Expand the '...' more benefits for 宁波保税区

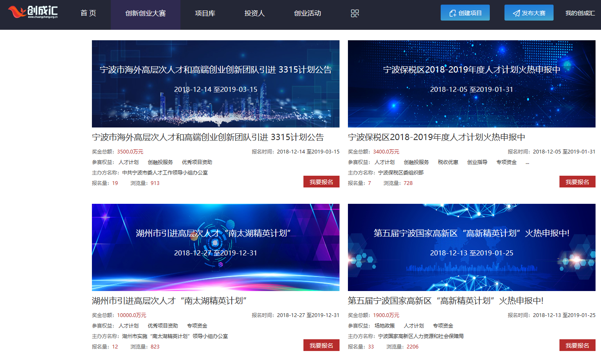pyautogui.click(x=527, y=162)
